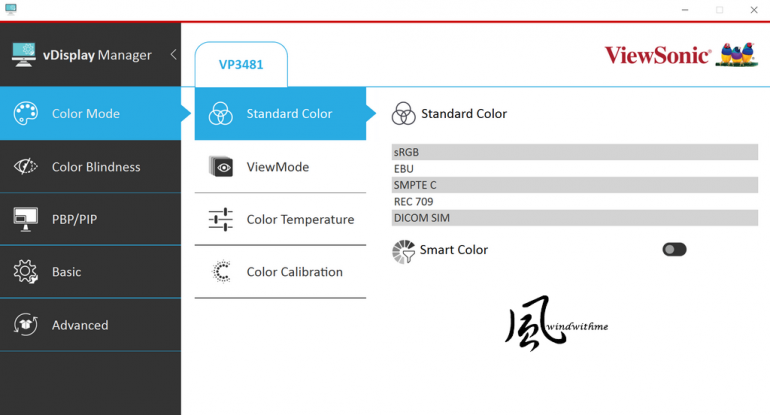The image size is (770, 415).
Task: Click the ViewMode eye icon
Action: click(x=221, y=167)
